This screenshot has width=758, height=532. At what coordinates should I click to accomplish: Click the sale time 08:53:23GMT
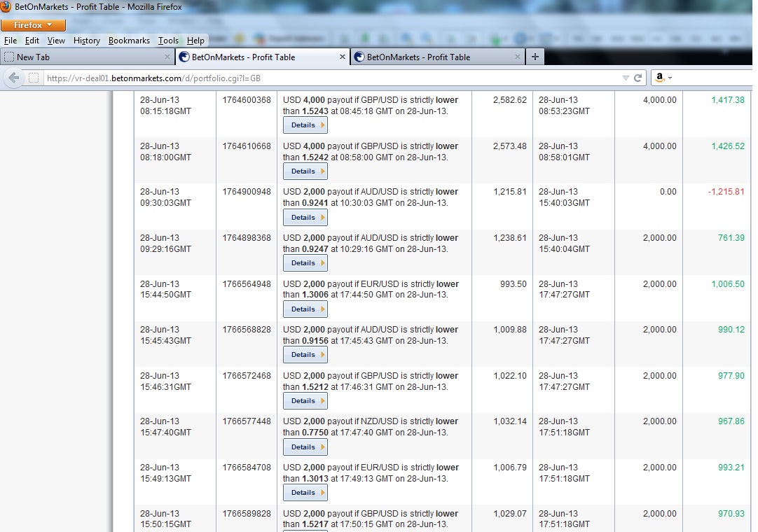pos(564,111)
